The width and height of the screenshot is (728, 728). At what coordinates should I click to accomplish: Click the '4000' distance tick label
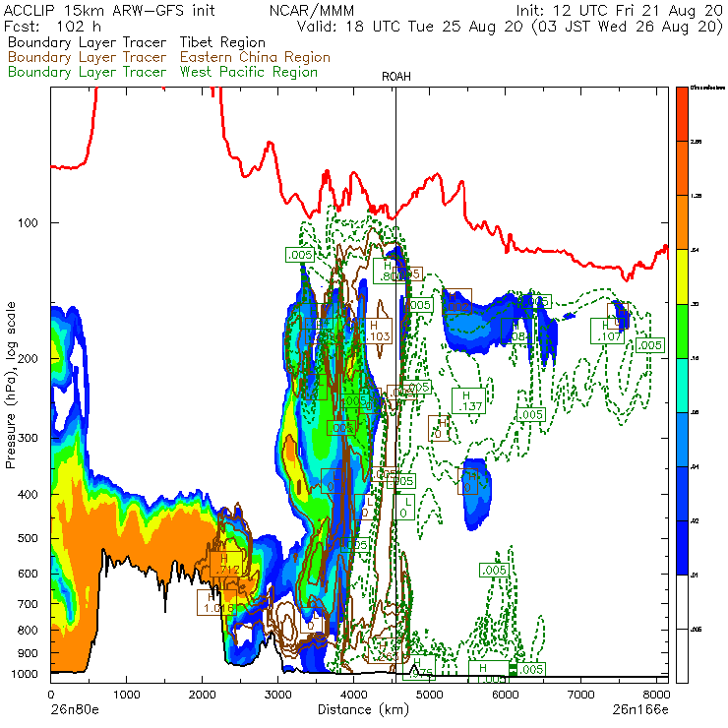click(x=353, y=695)
